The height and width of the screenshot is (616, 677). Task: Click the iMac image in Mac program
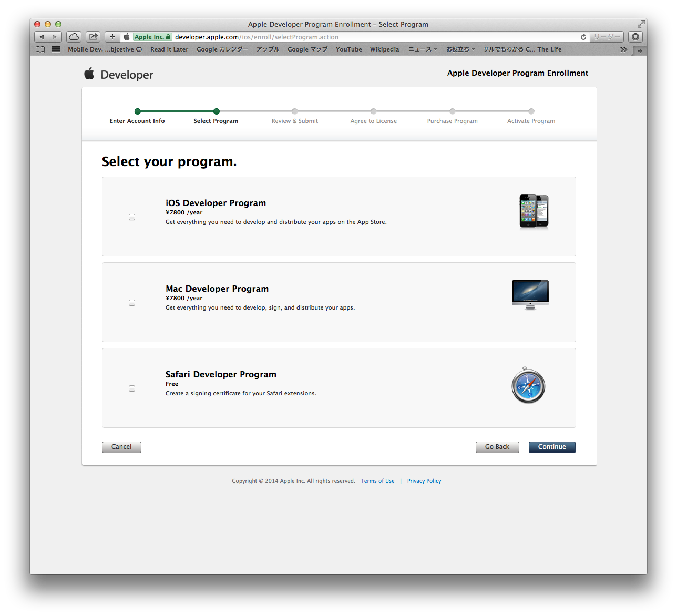530,295
